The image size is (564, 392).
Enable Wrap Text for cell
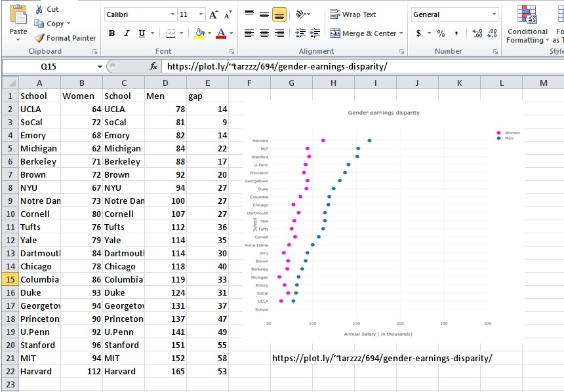[x=353, y=14]
